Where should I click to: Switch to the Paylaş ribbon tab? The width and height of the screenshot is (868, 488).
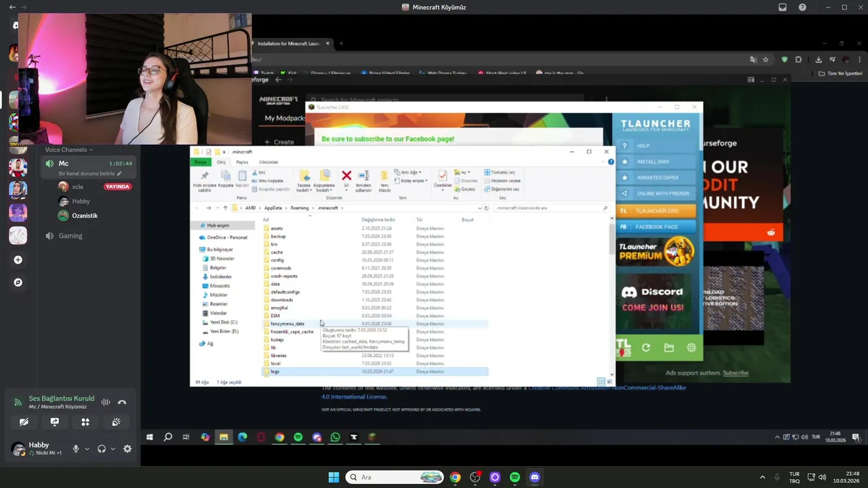(x=242, y=162)
